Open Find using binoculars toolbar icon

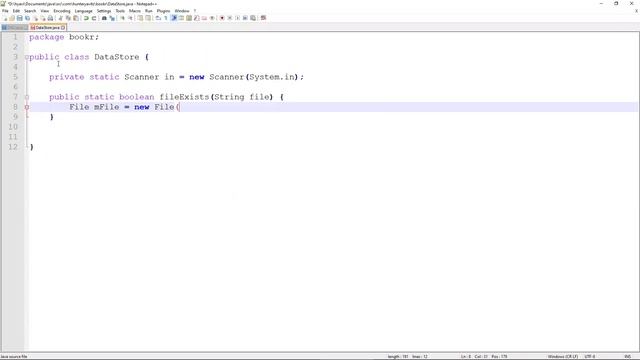(x=104, y=18)
